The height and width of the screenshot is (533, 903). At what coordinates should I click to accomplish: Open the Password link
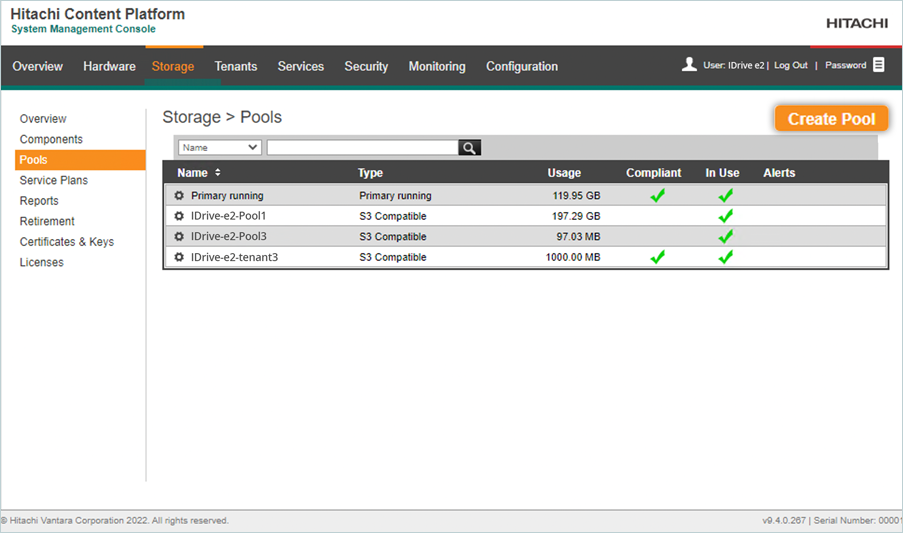[x=845, y=65]
